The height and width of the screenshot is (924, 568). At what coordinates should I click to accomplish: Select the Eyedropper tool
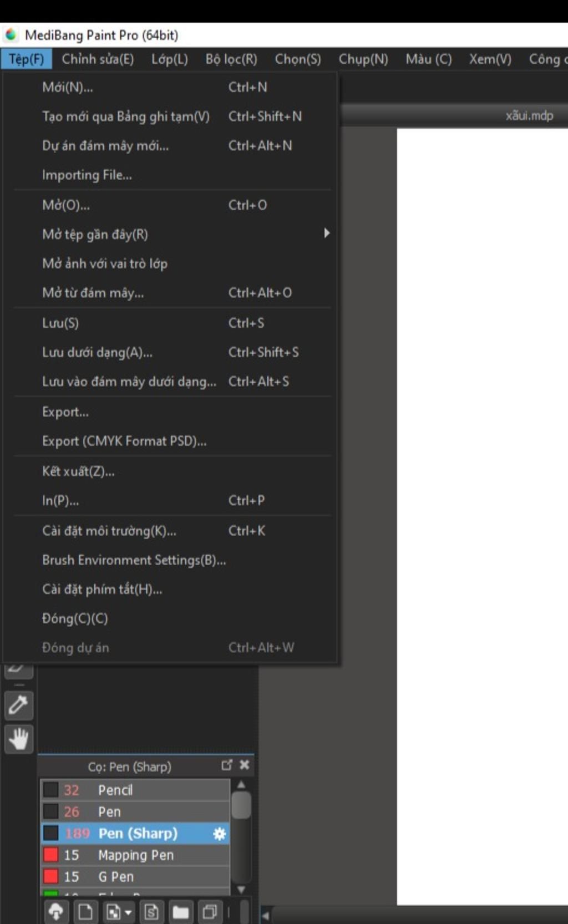coord(18,705)
